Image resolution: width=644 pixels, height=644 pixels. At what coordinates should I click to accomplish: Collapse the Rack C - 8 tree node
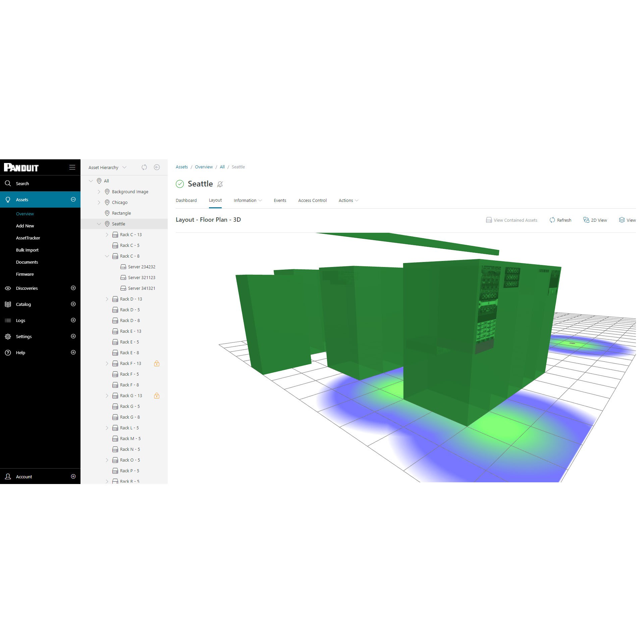pos(107,256)
